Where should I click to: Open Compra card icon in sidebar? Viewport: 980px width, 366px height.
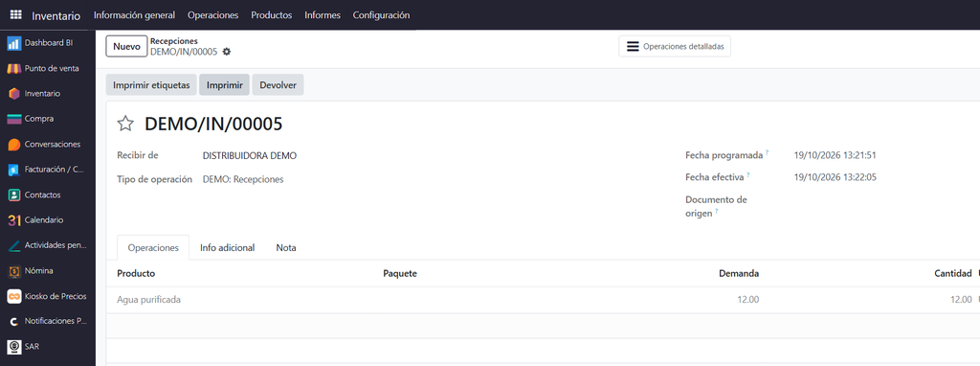coord(13,119)
